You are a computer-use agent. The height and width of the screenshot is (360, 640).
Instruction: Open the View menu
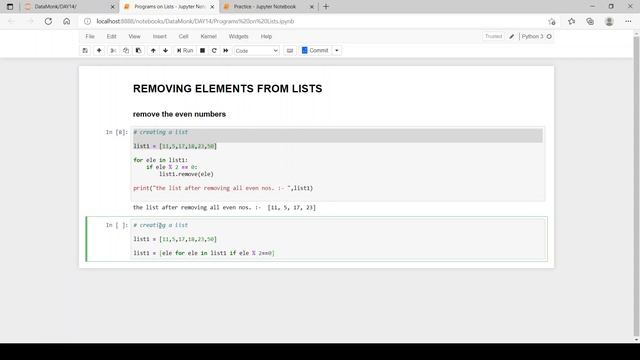134,36
